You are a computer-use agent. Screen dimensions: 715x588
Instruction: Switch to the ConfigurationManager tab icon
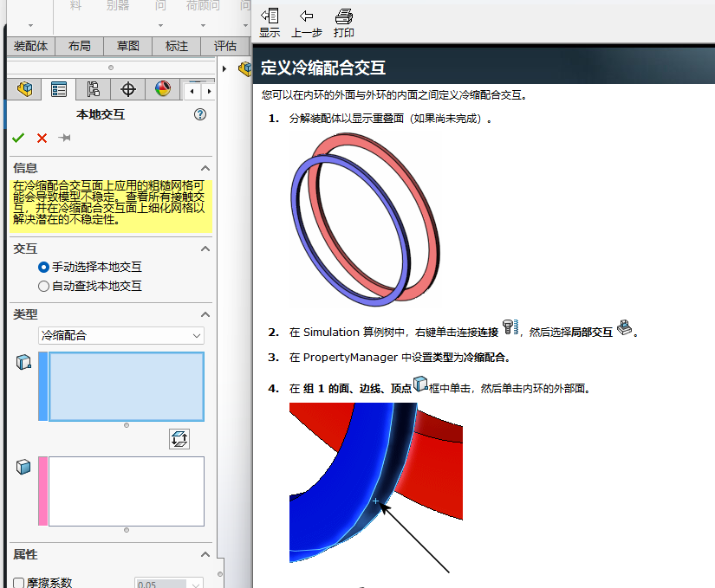[x=94, y=89]
